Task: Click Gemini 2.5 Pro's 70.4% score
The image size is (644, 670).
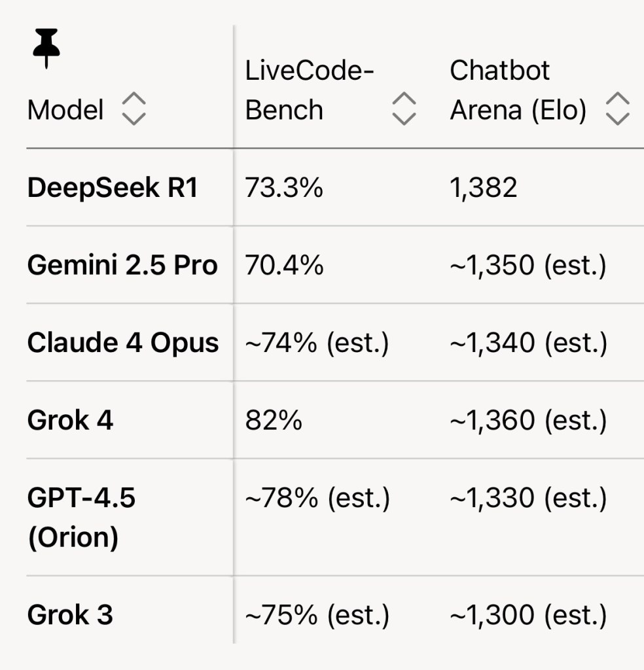Action: point(284,265)
